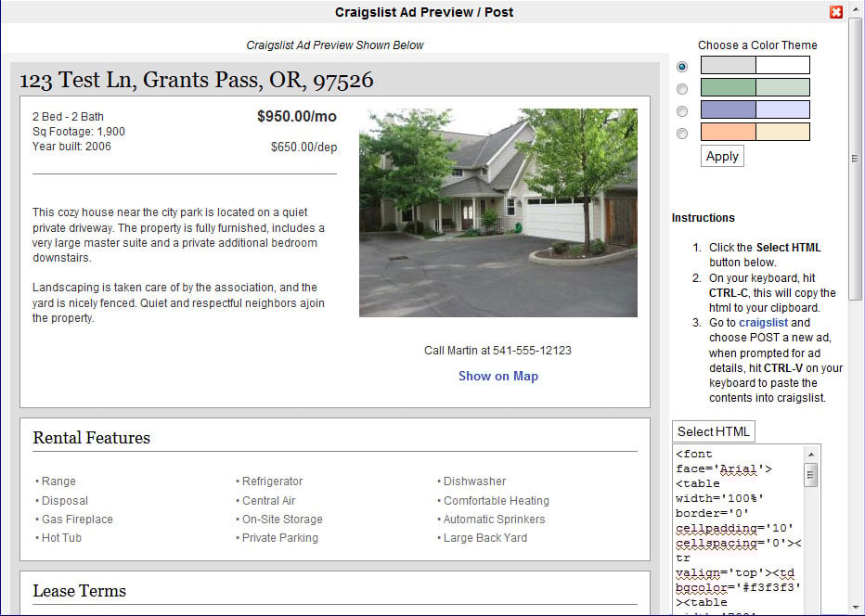The image size is (865, 616).
Task: Open the Show on Map link
Action: 497,376
